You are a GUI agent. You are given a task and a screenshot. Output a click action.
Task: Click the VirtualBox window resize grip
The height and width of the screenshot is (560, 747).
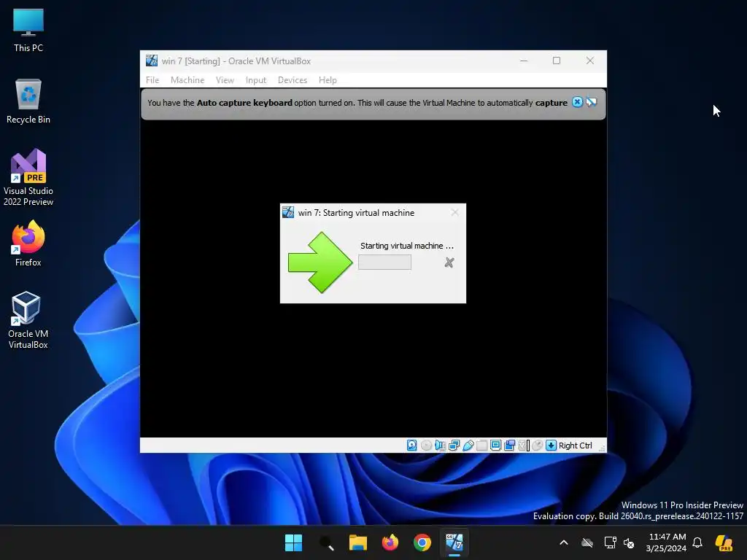[x=602, y=448]
